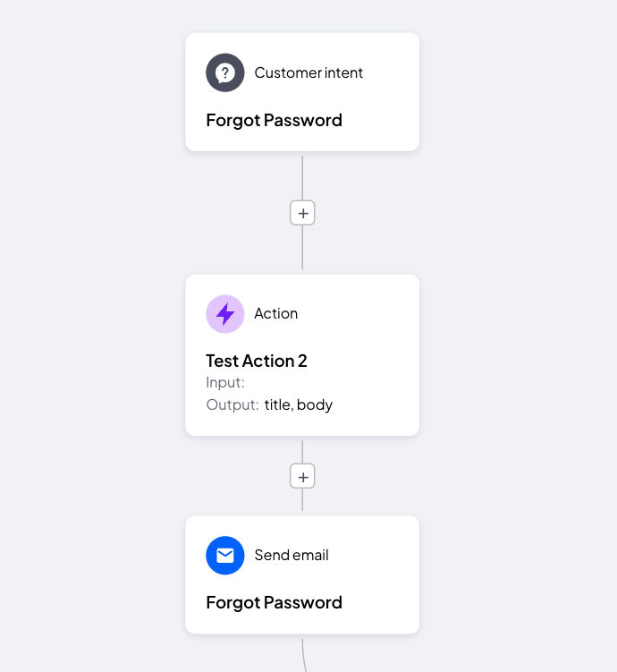Viewport: 617px width, 672px height.
Task: Open the Test Action 2 action card
Action: click(302, 355)
